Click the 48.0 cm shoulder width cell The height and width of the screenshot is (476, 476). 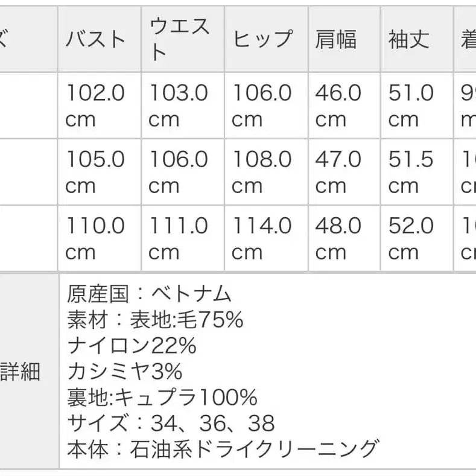(x=338, y=239)
